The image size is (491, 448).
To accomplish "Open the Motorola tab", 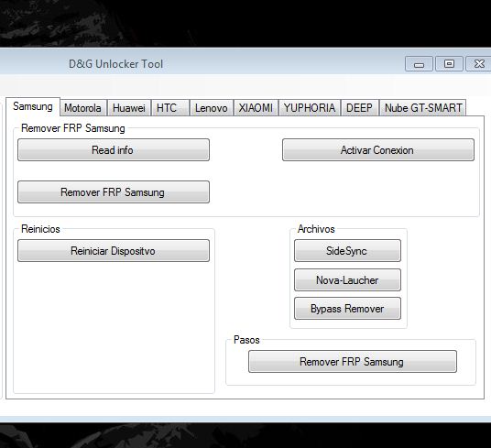I will (x=83, y=108).
